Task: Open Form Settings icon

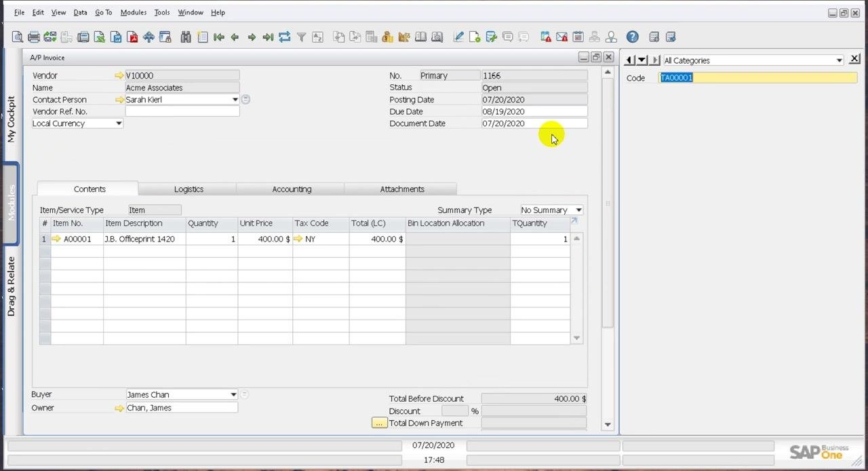Action: pyautogui.click(x=475, y=37)
